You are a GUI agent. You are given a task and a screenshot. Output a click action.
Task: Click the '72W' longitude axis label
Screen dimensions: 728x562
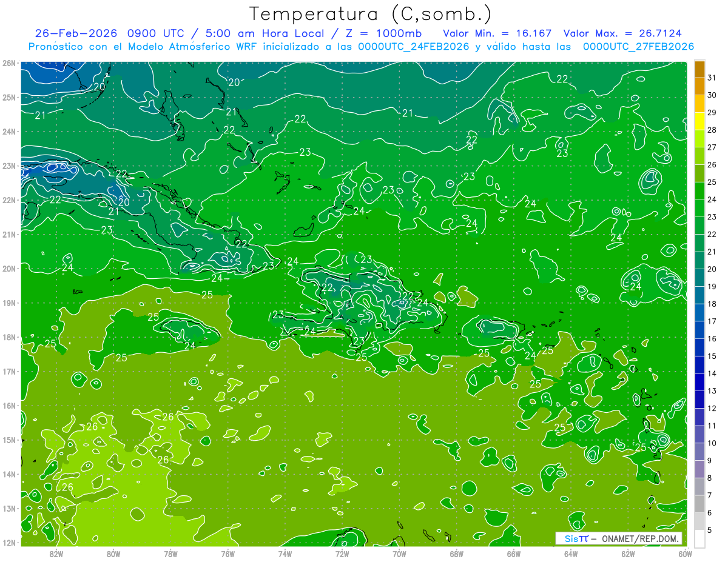(342, 554)
